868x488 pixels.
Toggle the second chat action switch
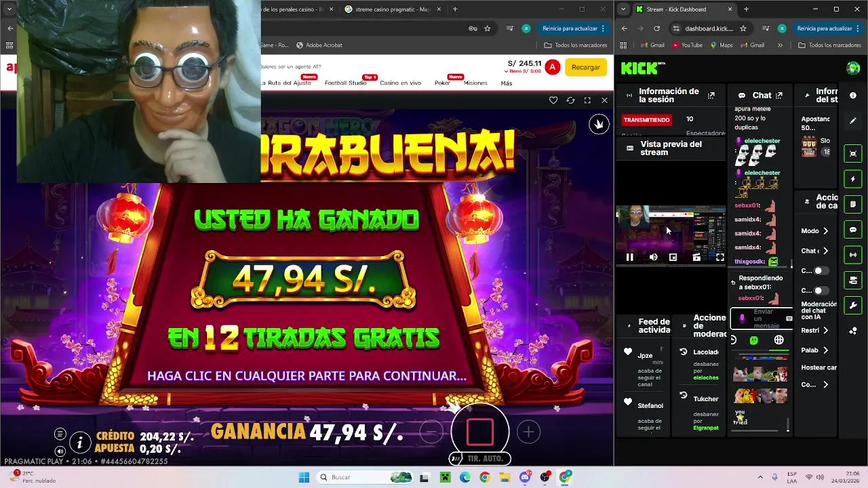[x=821, y=290]
